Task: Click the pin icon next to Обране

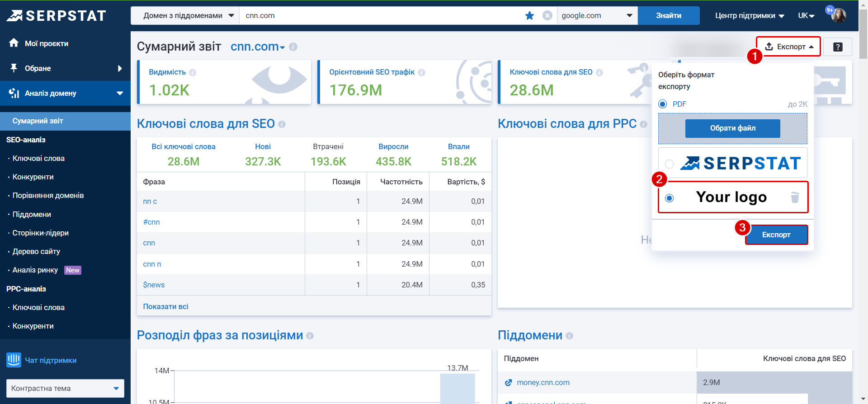Action: point(14,68)
